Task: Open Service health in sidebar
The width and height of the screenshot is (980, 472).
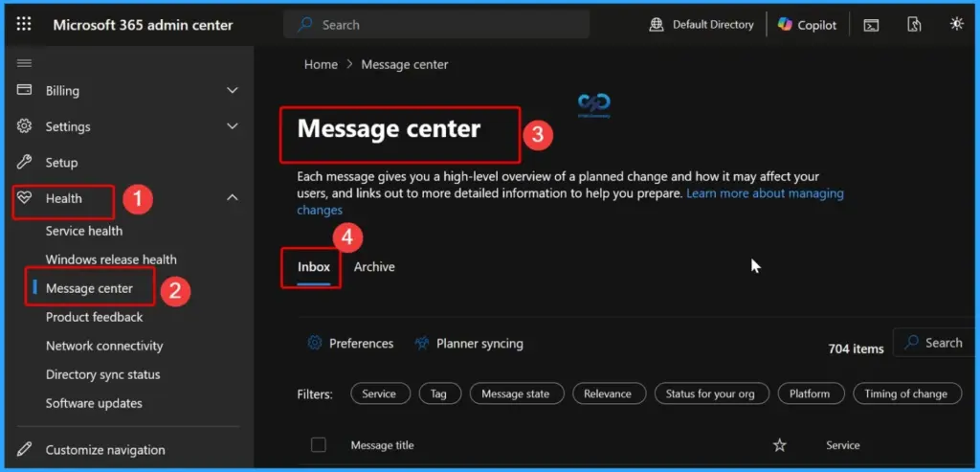Action: coord(84,231)
